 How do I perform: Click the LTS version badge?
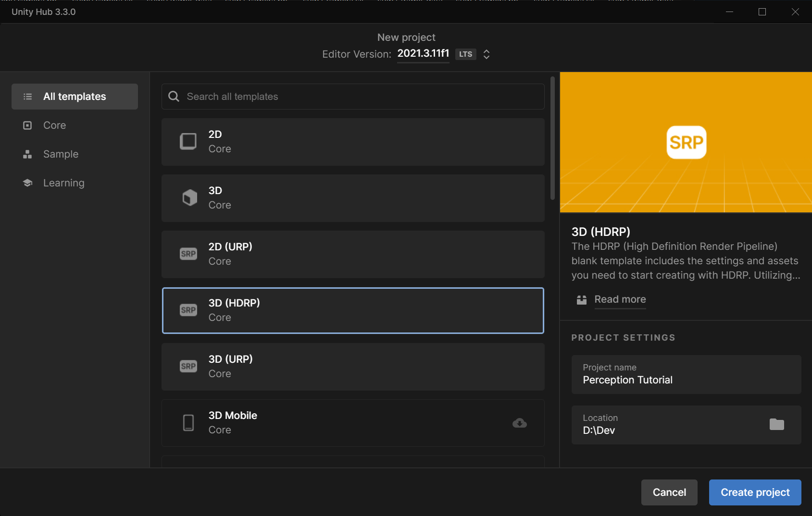coord(465,54)
